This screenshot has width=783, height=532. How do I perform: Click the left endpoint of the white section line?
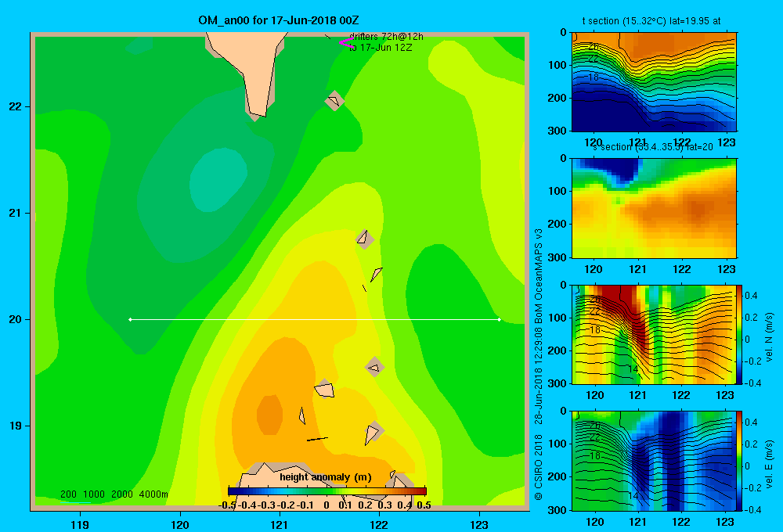click(x=130, y=319)
